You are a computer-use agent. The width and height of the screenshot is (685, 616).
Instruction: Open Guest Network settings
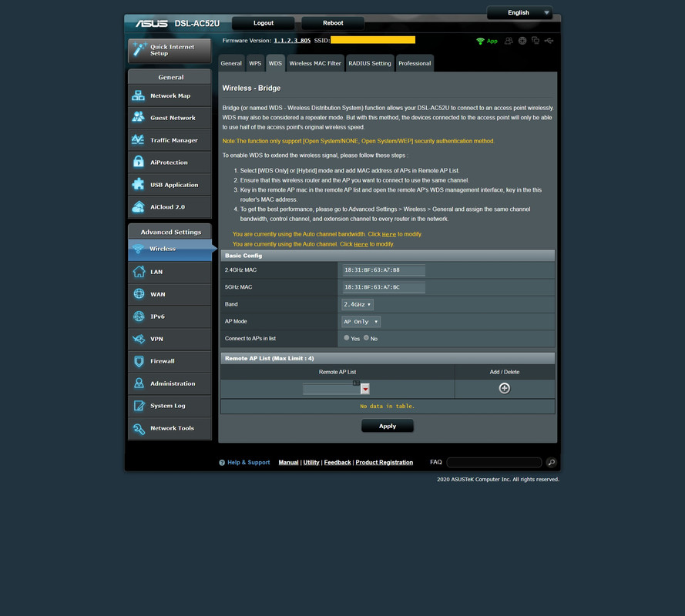pos(170,118)
